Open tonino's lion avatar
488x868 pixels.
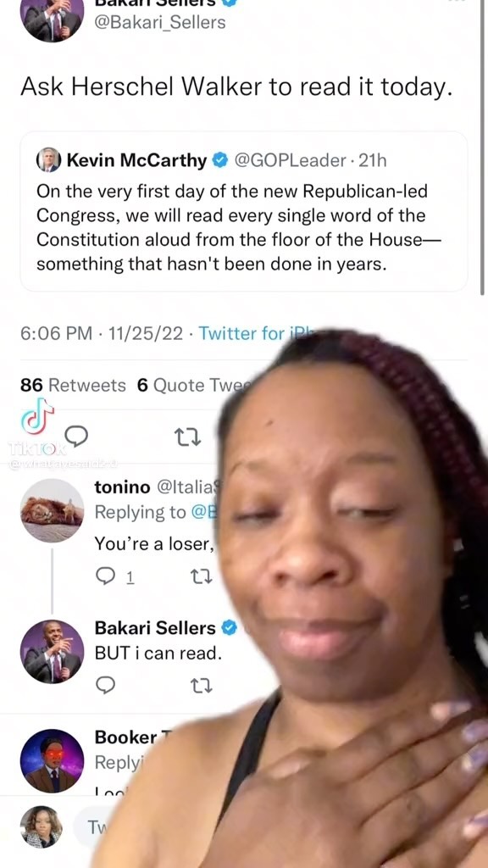point(52,510)
